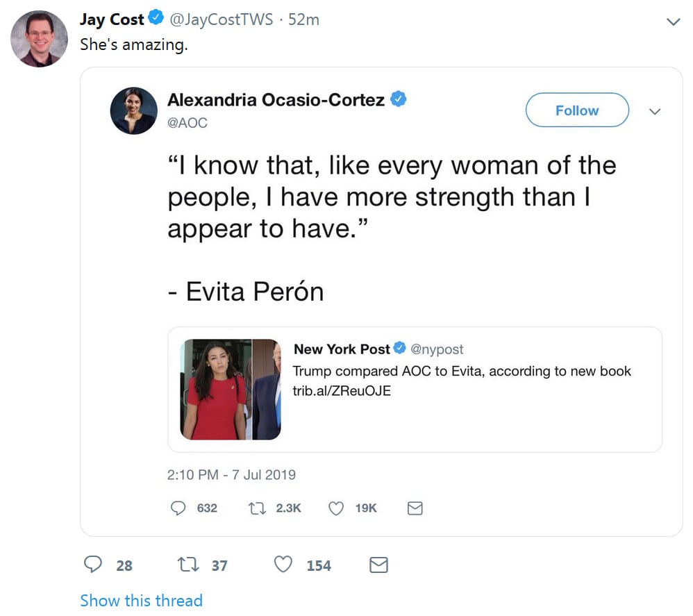This screenshot has height=616, width=693.
Task: Follow Alexandria Ocasio-Cortez
Action: tap(576, 110)
